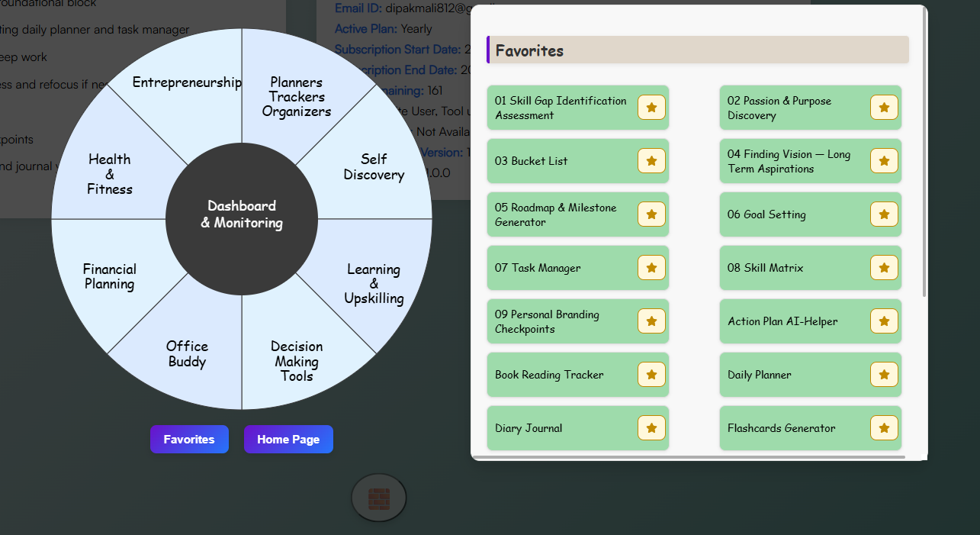Select Self Discovery wheel segment
Screen dimensions: 980x535
pyautogui.click(x=374, y=166)
